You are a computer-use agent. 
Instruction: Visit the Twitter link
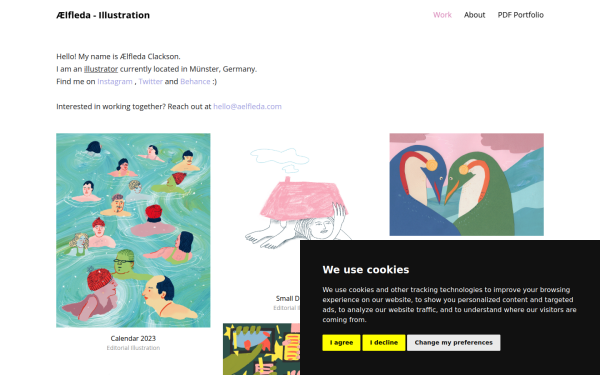150,82
